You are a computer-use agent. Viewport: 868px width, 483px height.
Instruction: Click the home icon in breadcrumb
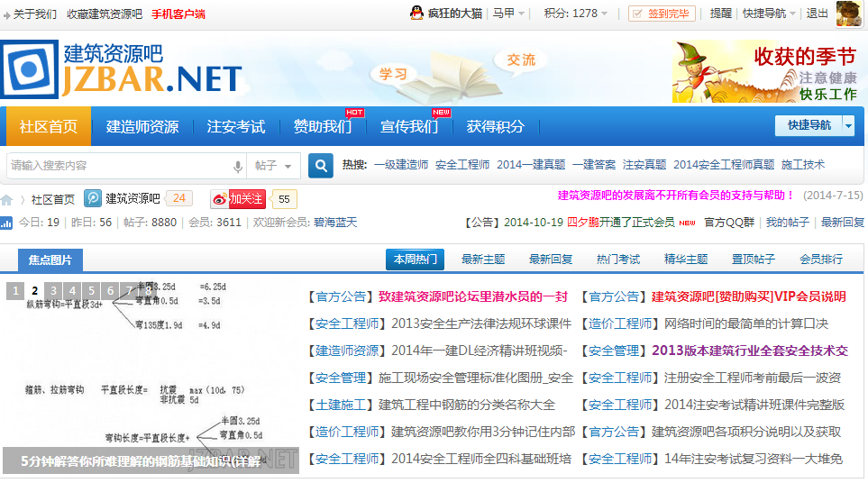pos(6,200)
